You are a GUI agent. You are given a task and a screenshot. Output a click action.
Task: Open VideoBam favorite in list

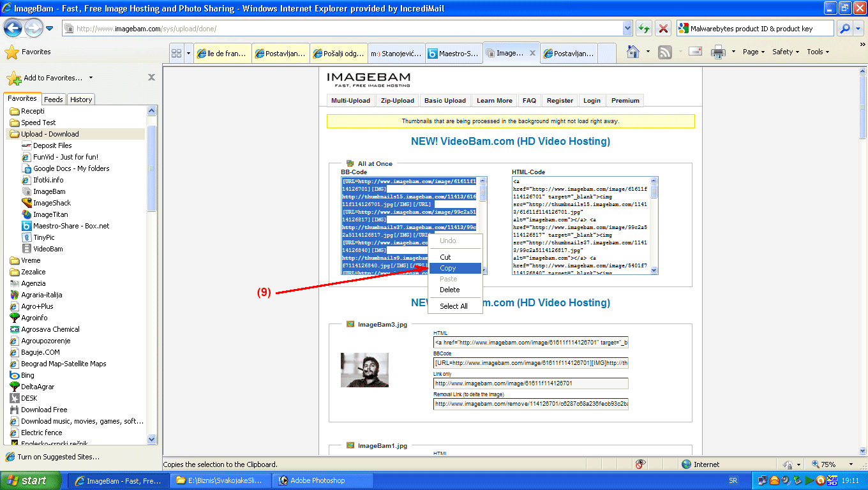48,249
